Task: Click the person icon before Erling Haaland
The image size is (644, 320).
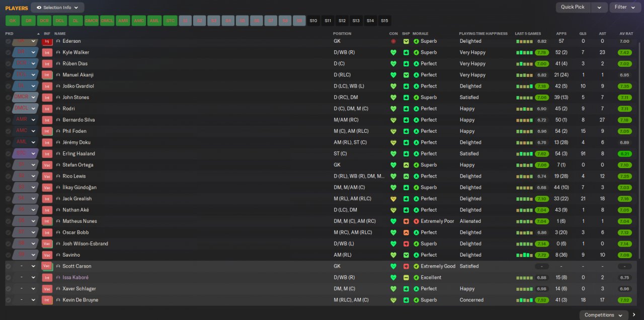Action: click(x=58, y=153)
